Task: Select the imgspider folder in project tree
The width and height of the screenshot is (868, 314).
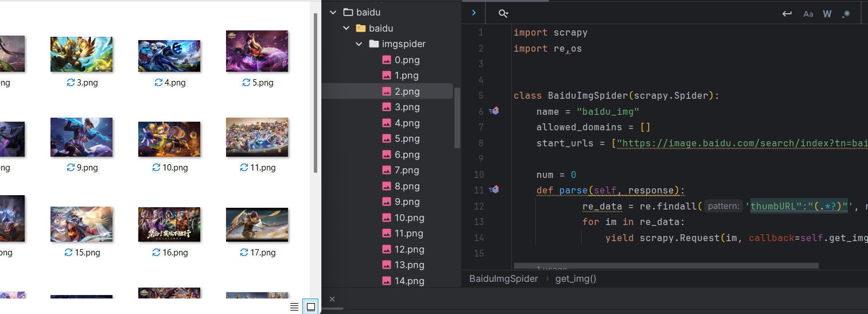Action: click(x=397, y=44)
